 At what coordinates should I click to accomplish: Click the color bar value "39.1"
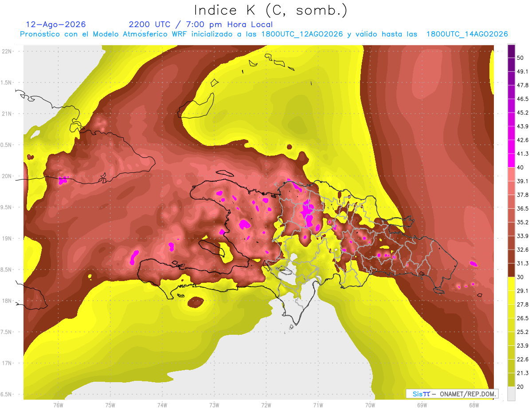pos(523,181)
